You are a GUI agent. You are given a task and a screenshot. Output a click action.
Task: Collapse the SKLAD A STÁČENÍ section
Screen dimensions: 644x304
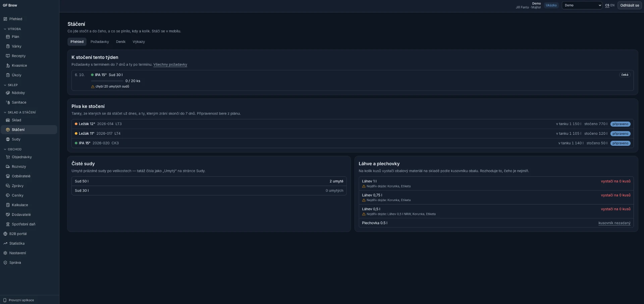tap(19, 112)
